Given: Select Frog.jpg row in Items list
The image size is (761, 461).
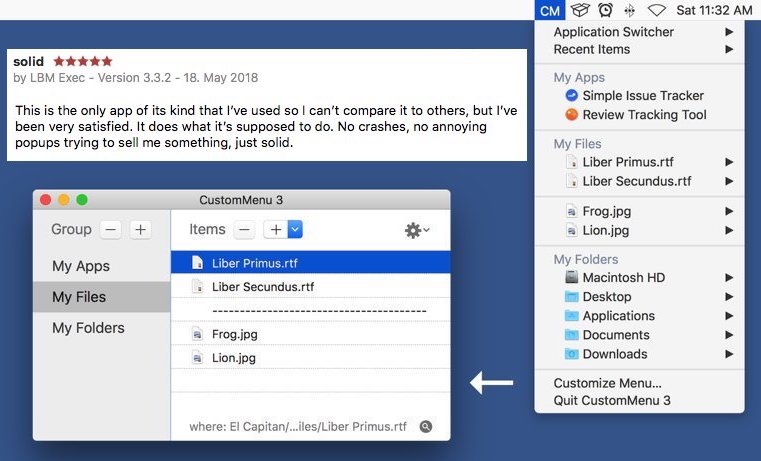Looking at the screenshot, I should [x=311, y=334].
